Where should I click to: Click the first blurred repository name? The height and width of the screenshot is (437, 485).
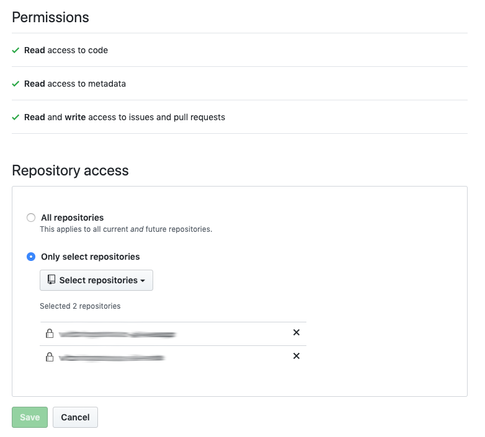[117, 334]
